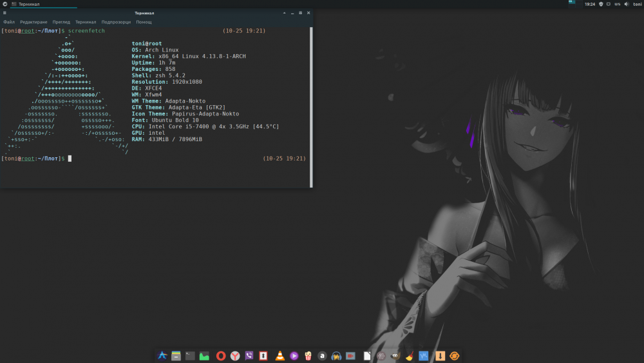Open the Помощ menu
Viewport: 644px width, 363px height.
pyautogui.click(x=144, y=22)
